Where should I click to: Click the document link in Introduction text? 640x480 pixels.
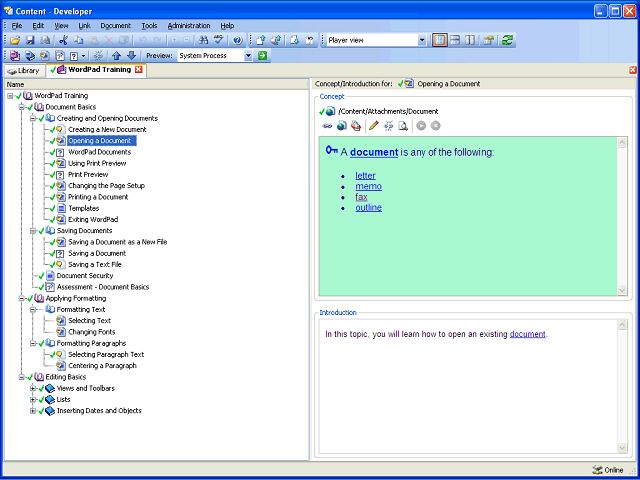(x=527, y=334)
